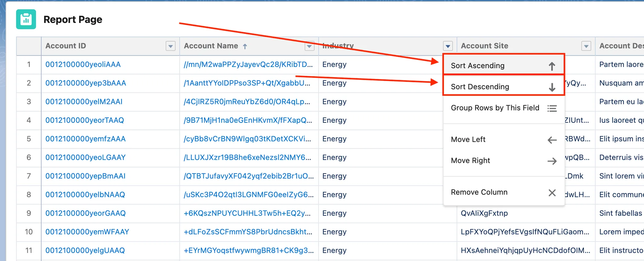Click the list icon beside Group Rows
The height and width of the screenshot is (261, 644).
click(x=552, y=108)
